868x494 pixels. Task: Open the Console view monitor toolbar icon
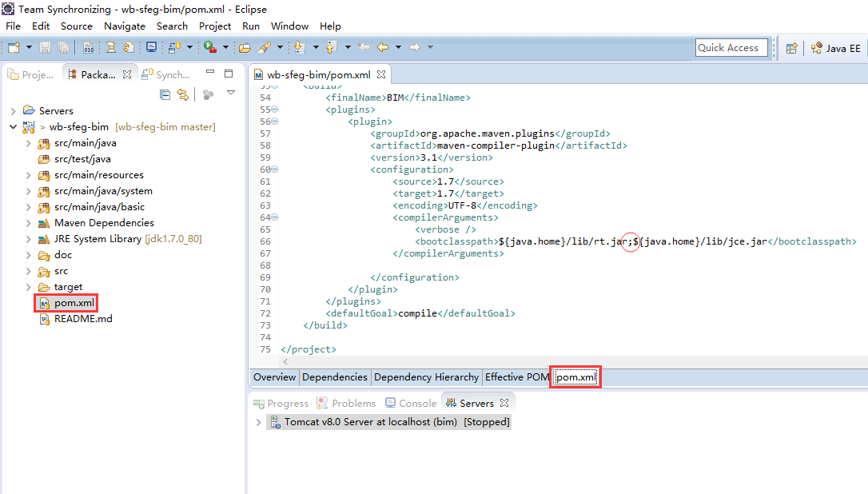coord(151,48)
